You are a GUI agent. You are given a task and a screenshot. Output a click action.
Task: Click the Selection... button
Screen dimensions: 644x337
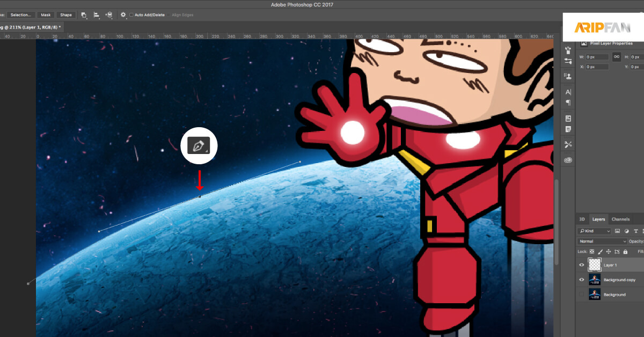tap(21, 15)
